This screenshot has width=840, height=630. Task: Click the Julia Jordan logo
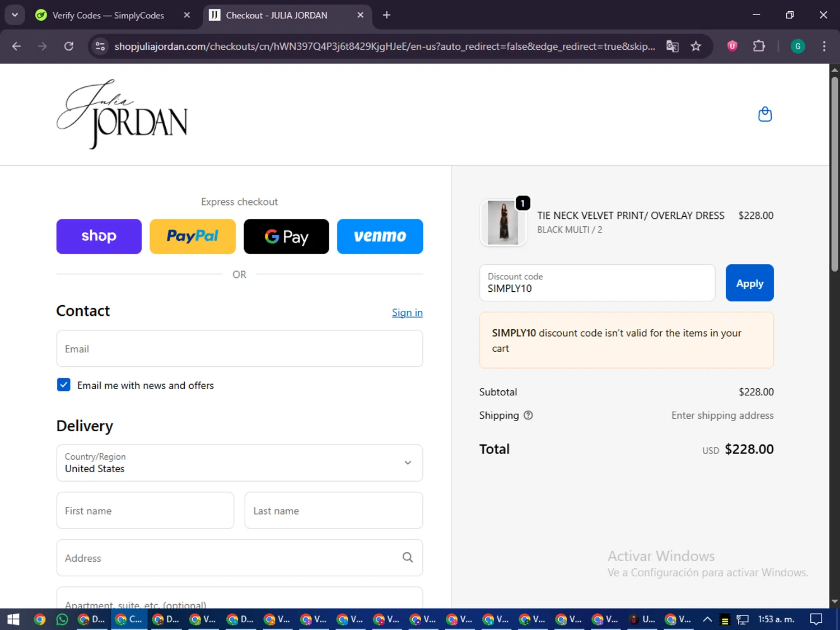122,114
